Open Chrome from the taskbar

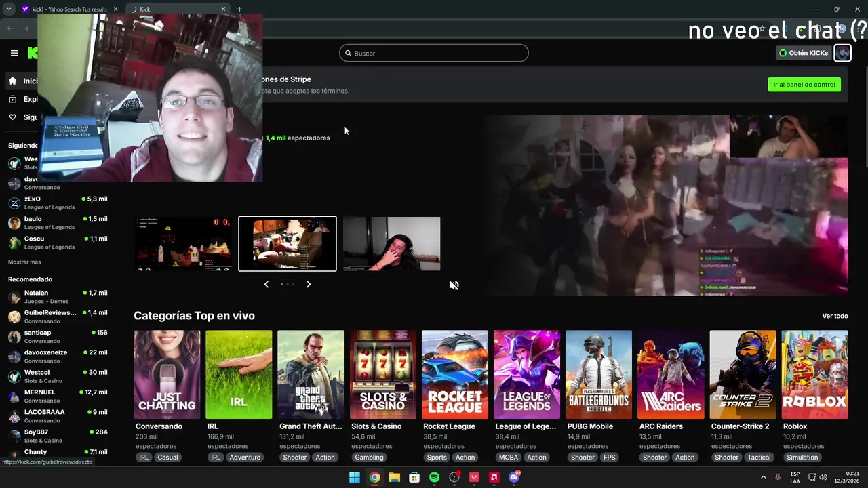coord(374,477)
